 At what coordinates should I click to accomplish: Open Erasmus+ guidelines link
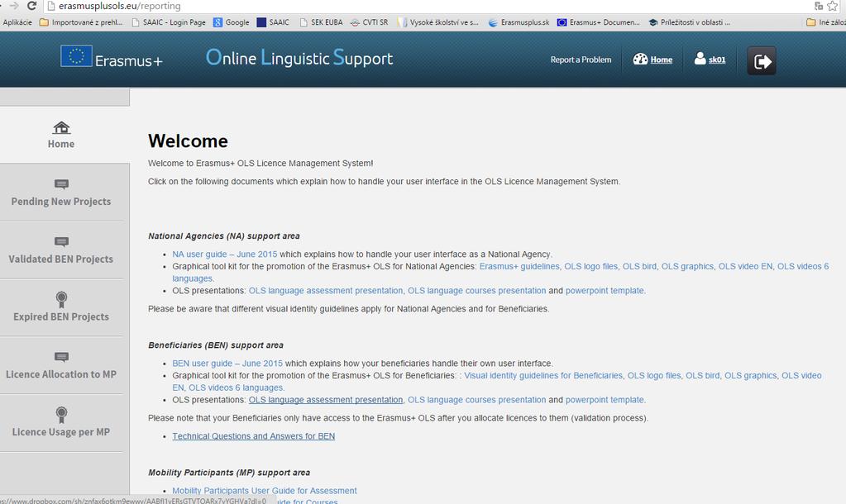(x=519, y=266)
